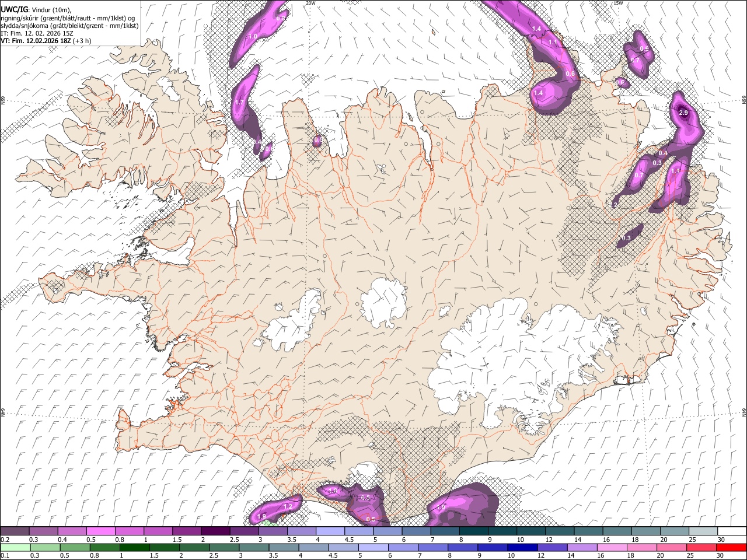Click the 20W longitude label at top
This screenshot has height=560, width=747.
point(310,3)
